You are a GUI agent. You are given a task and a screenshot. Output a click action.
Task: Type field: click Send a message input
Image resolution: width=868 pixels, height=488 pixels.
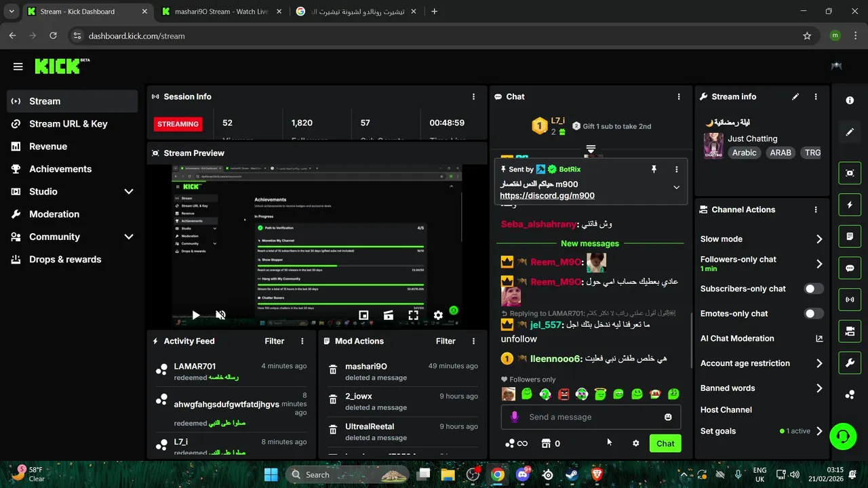pyautogui.click(x=591, y=417)
